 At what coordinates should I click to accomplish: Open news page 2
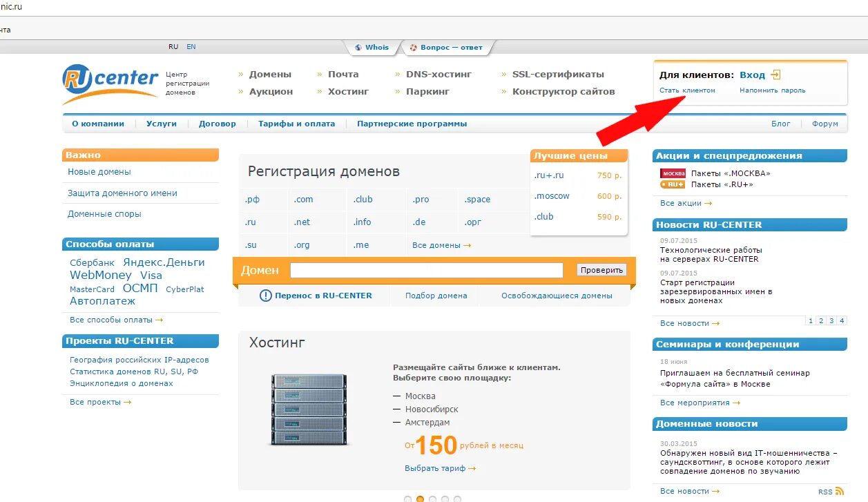click(820, 320)
